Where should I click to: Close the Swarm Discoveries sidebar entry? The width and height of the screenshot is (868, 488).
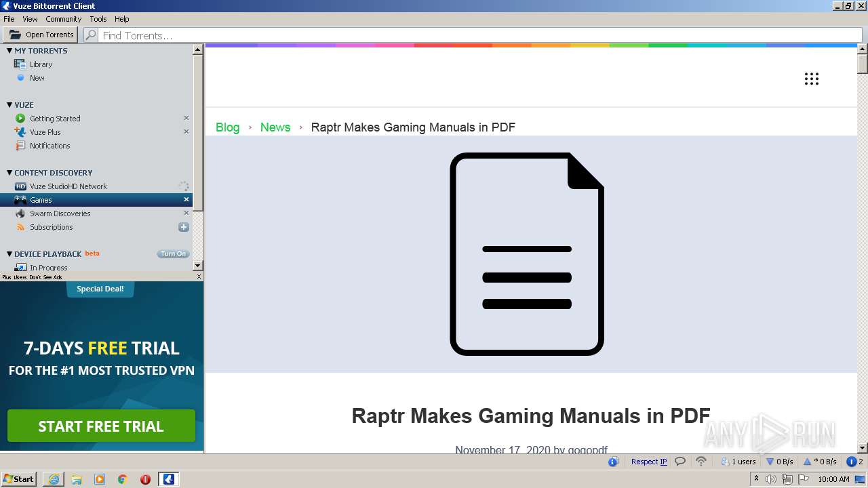[186, 213]
